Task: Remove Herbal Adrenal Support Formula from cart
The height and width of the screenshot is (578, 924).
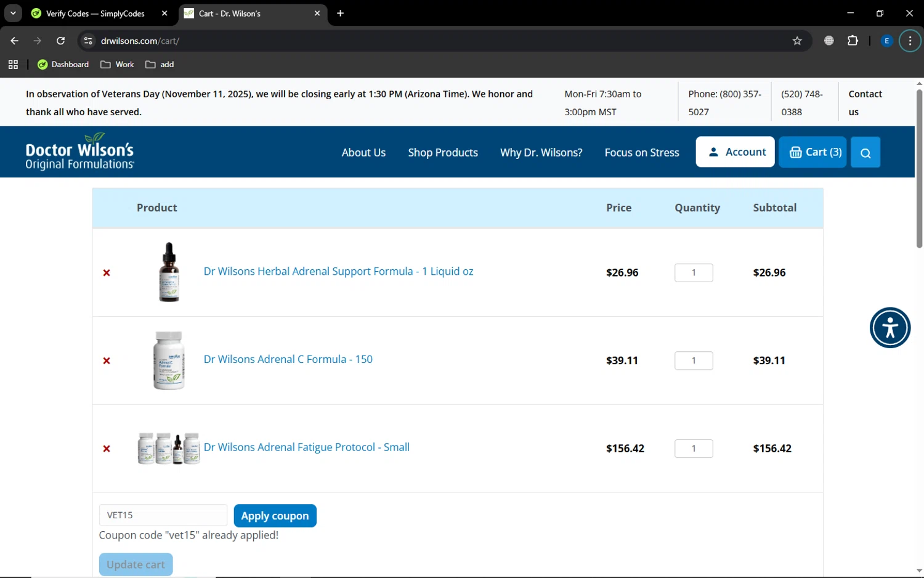Action: point(107,273)
